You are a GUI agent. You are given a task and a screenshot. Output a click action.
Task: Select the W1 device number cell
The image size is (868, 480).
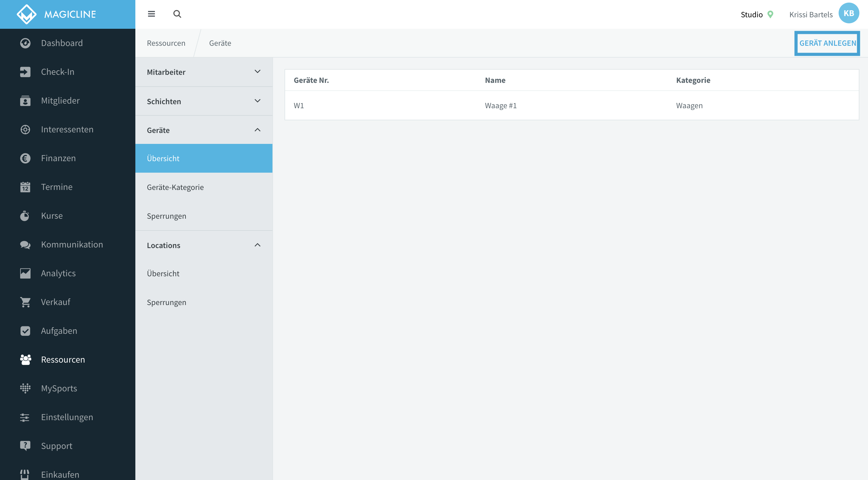pyautogui.click(x=299, y=105)
